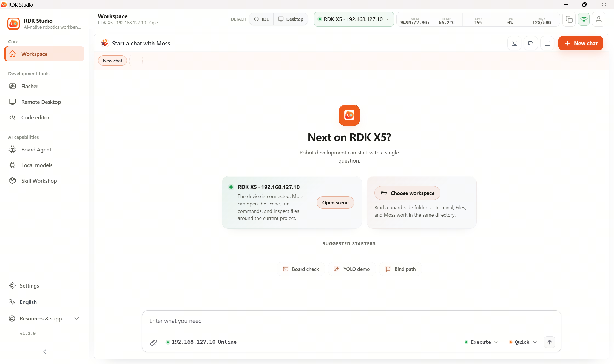
Task: Click the orange center RDK logo
Action: [349, 115]
